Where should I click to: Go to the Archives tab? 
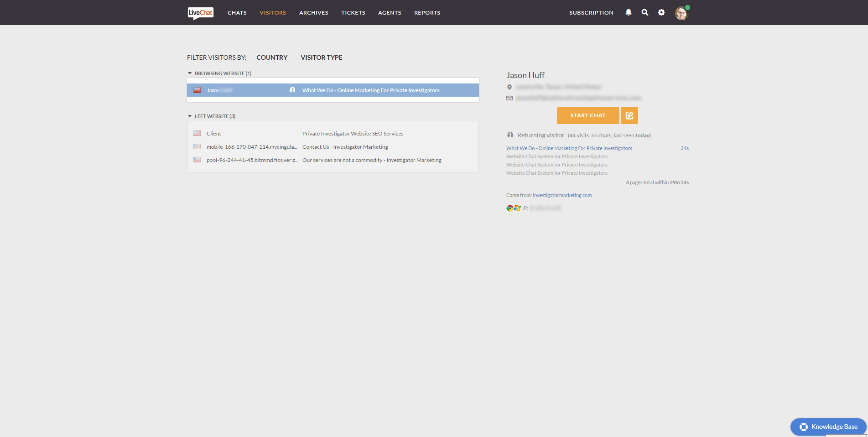tap(313, 13)
